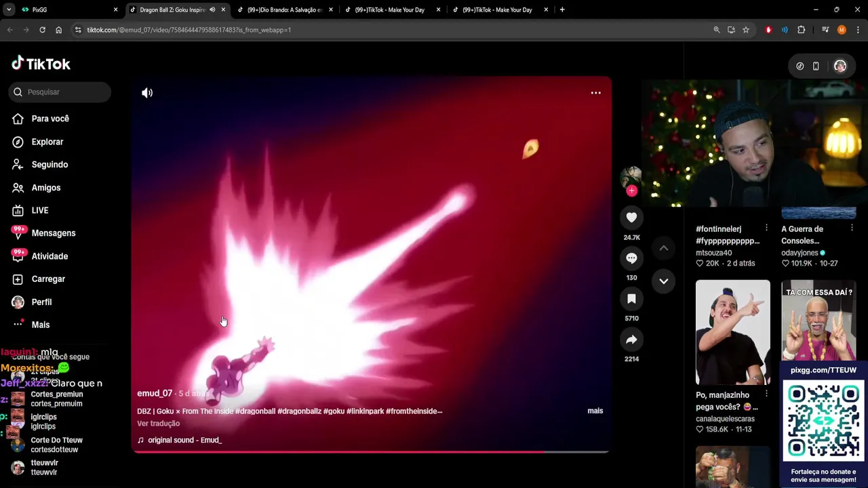This screenshot has width=868, height=488.
Task: Expand the description with 'mais'
Action: pos(595,411)
